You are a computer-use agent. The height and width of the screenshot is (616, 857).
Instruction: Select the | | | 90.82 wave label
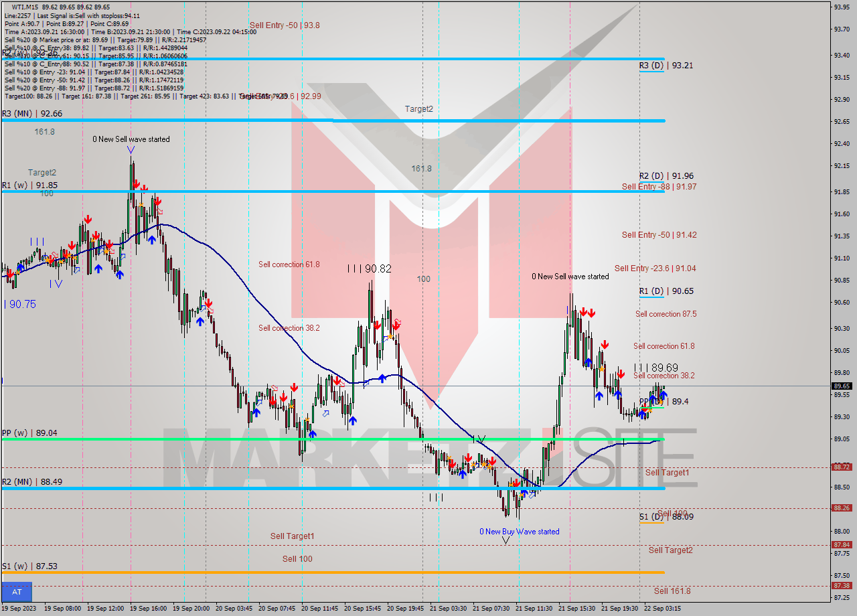tap(369, 268)
